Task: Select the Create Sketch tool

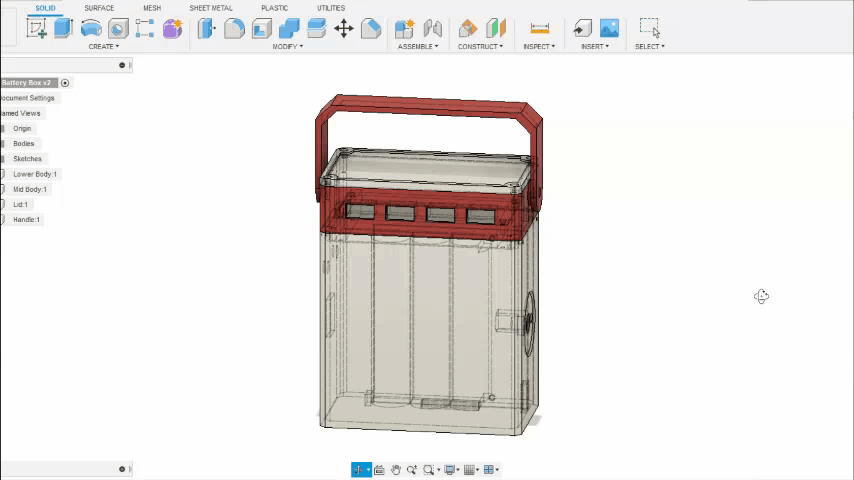Action: point(37,28)
